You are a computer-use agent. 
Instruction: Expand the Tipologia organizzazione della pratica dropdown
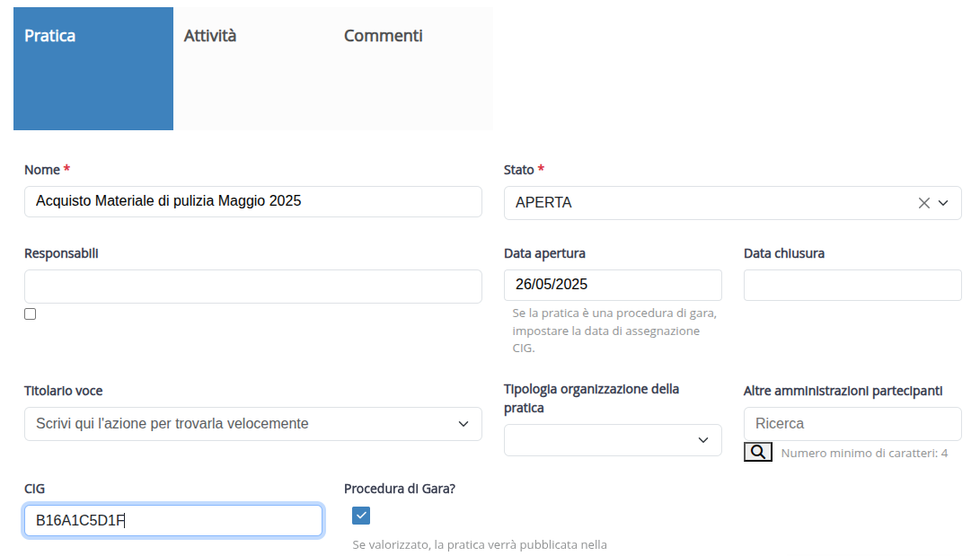coord(613,440)
